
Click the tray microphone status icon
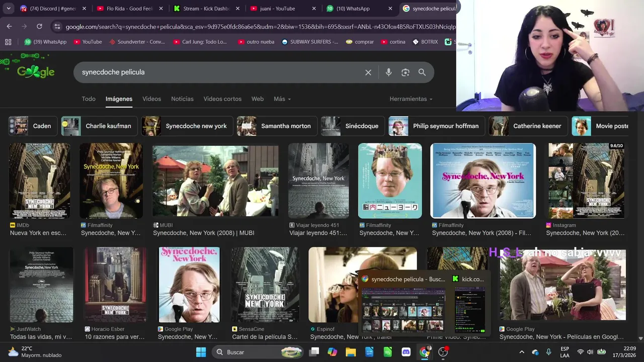548,352
